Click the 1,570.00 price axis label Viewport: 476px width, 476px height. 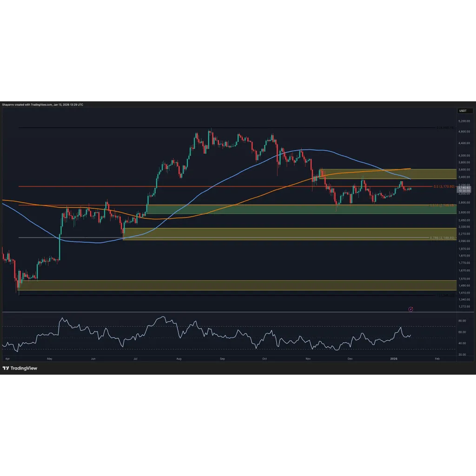pyautogui.click(x=464, y=279)
